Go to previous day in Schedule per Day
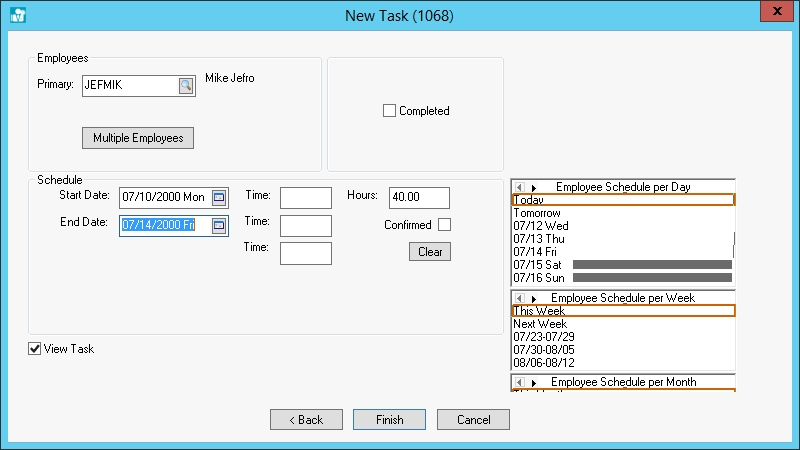The width and height of the screenshot is (800, 450). [518, 187]
